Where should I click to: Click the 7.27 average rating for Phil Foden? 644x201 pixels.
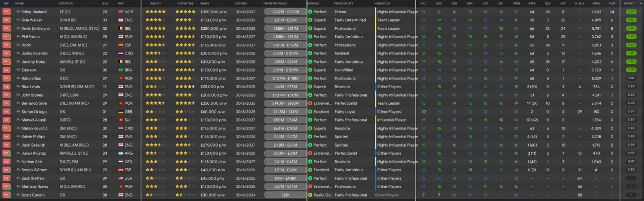tap(631, 37)
